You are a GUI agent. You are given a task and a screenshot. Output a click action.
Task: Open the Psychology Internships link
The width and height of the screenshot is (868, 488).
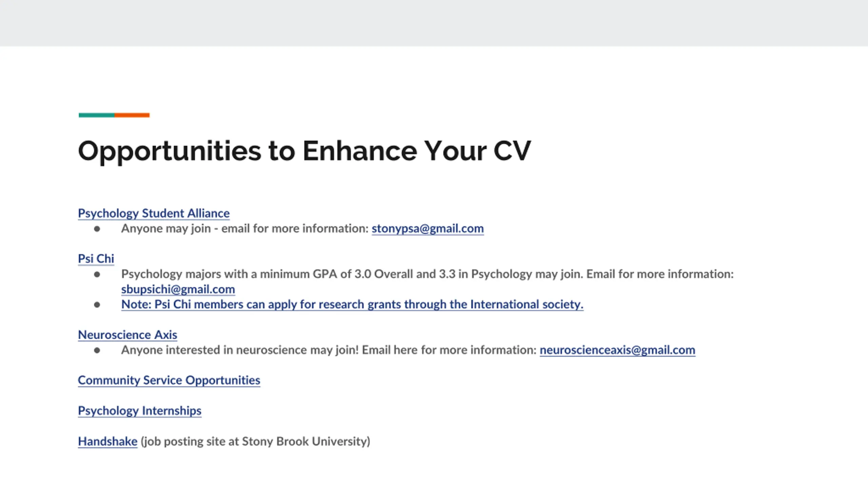(x=140, y=411)
